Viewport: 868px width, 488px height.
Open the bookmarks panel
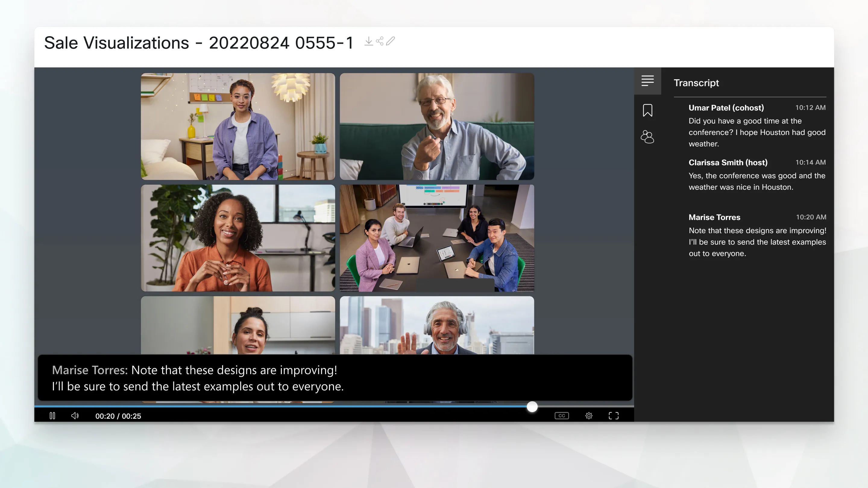647,110
